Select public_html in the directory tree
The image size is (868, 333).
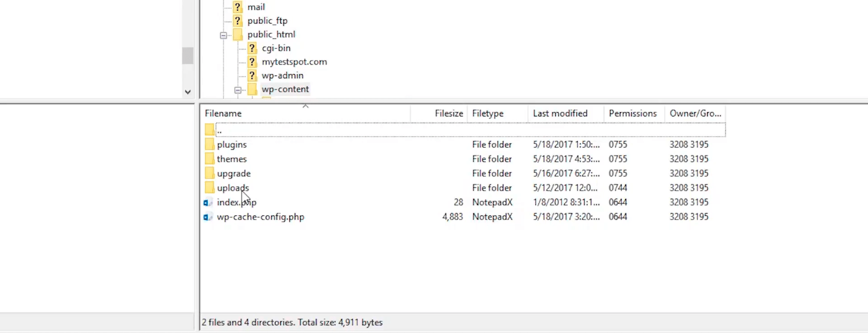click(x=271, y=34)
